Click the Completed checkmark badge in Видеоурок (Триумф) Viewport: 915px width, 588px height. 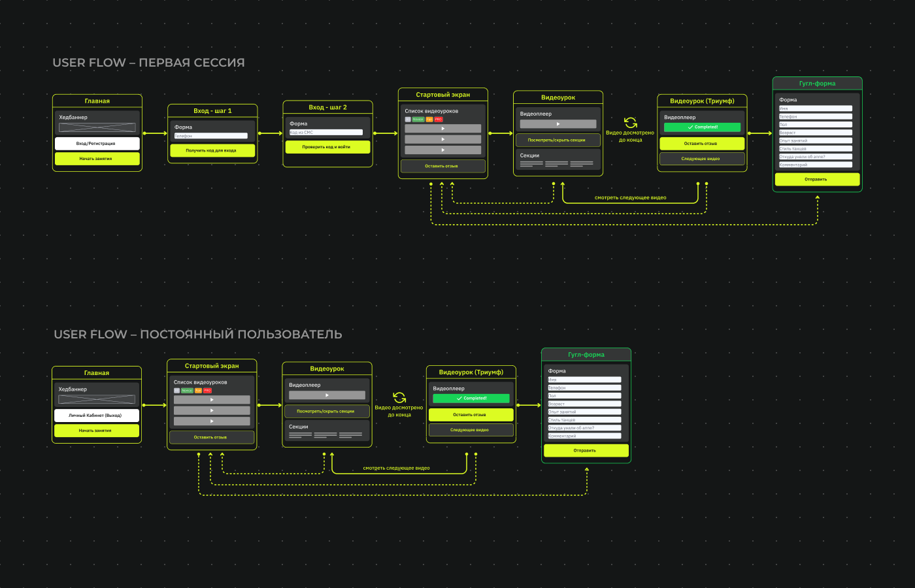coord(702,127)
